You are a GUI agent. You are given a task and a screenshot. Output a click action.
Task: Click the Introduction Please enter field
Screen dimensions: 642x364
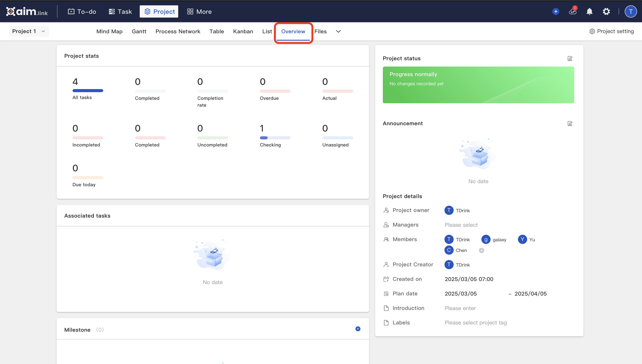coord(460,308)
